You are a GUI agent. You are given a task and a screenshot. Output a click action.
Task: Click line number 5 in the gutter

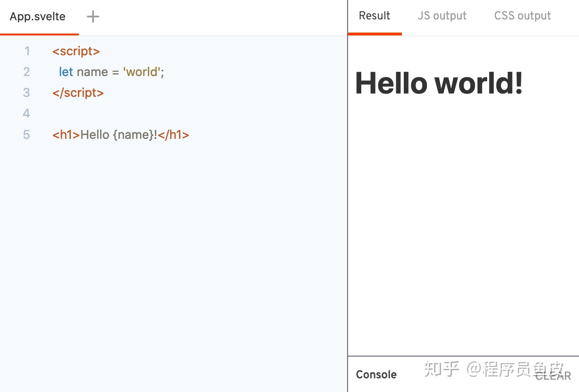(x=26, y=135)
